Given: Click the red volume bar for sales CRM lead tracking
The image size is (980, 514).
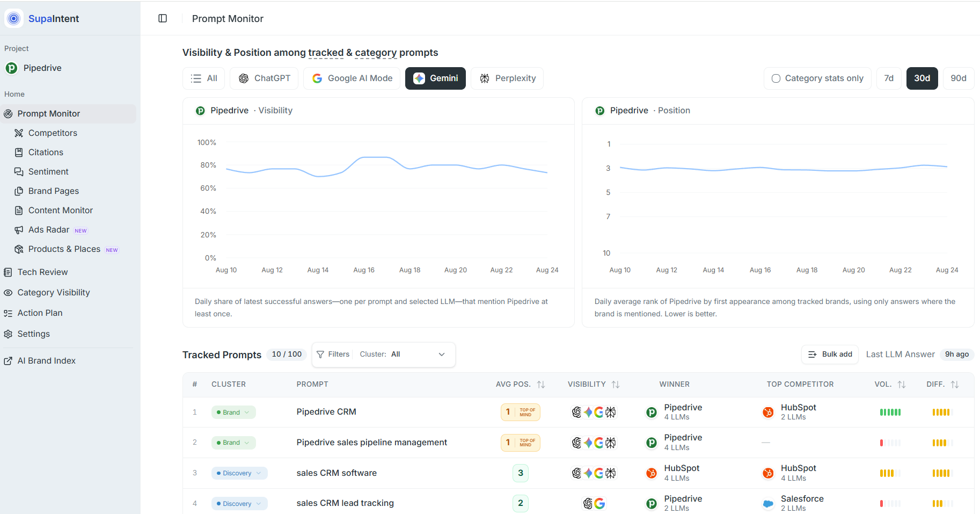Looking at the screenshot, I should click(x=881, y=504).
